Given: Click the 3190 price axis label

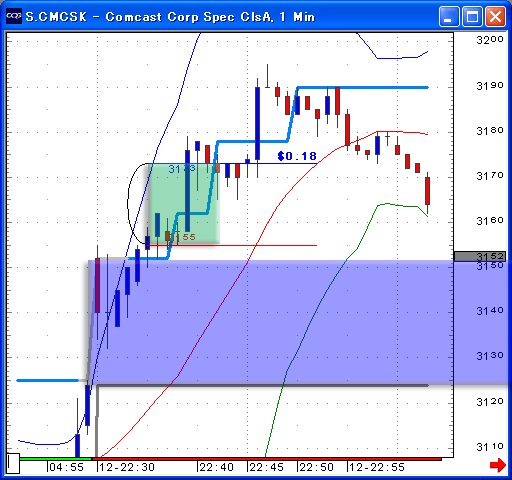Looking at the screenshot, I should tap(490, 86).
